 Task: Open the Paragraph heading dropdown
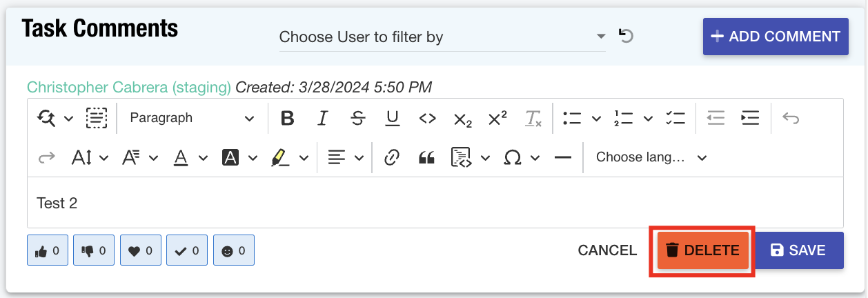[191, 118]
